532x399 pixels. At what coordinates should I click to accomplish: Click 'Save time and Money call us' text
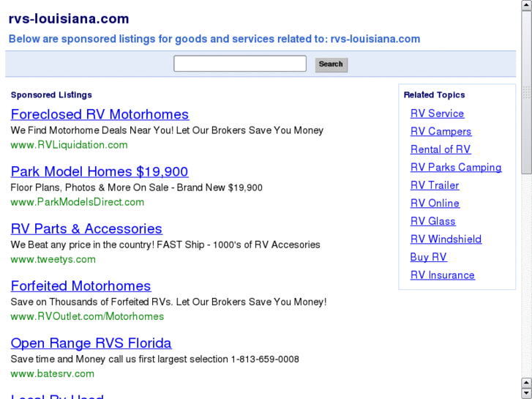tap(154, 359)
